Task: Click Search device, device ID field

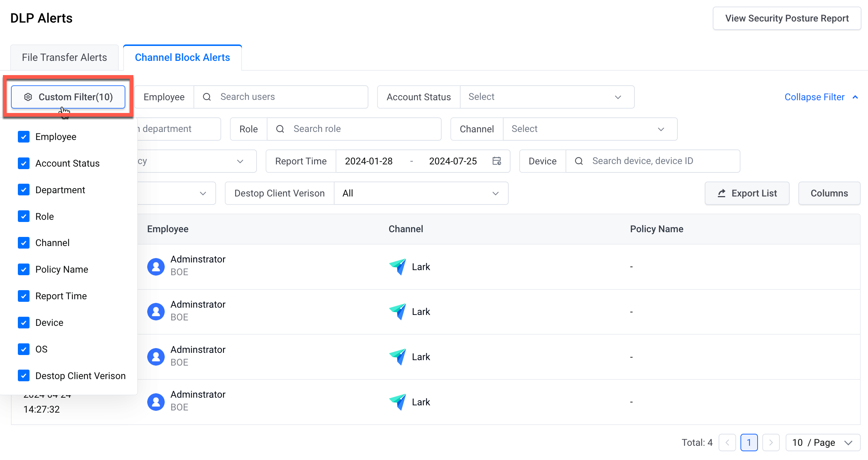Action: pos(653,161)
